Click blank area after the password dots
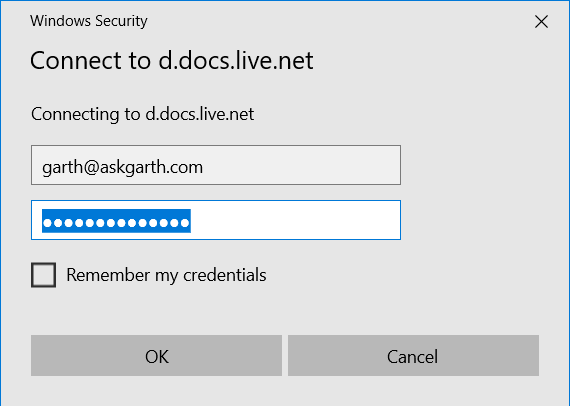Screen dimensions: 570x406 [x=294, y=221]
